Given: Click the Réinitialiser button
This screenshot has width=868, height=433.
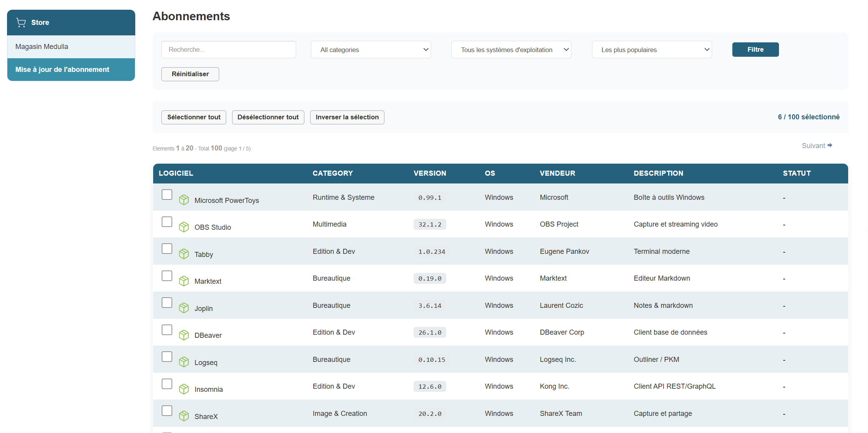Looking at the screenshot, I should pyautogui.click(x=190, y=74).
